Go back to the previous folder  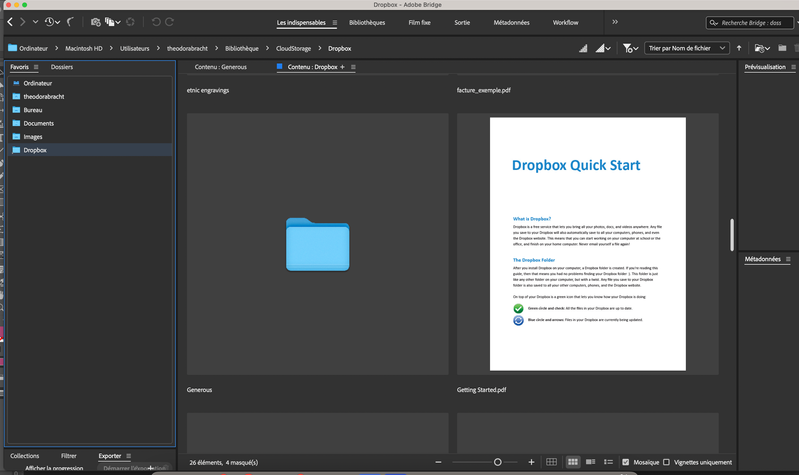pos(10,22)
